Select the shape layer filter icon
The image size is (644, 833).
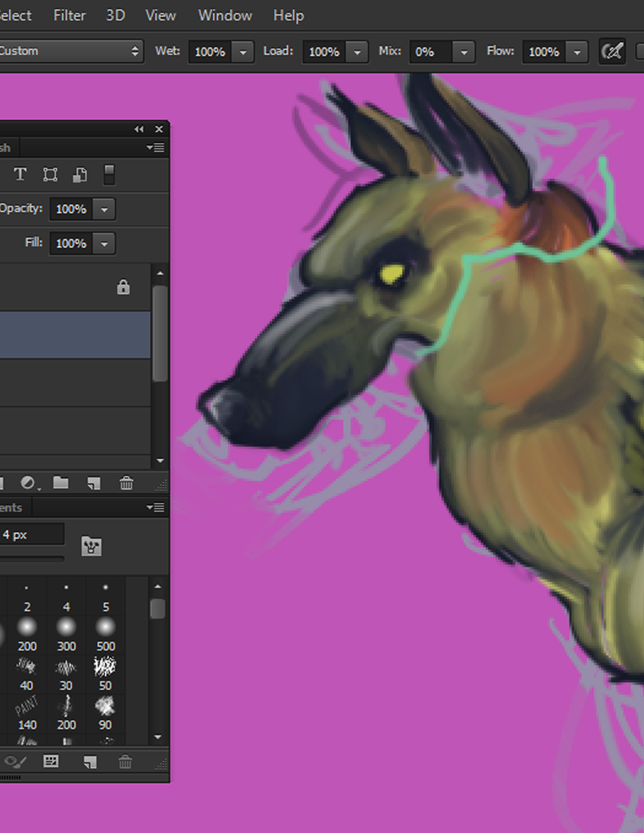click(50, 174)
